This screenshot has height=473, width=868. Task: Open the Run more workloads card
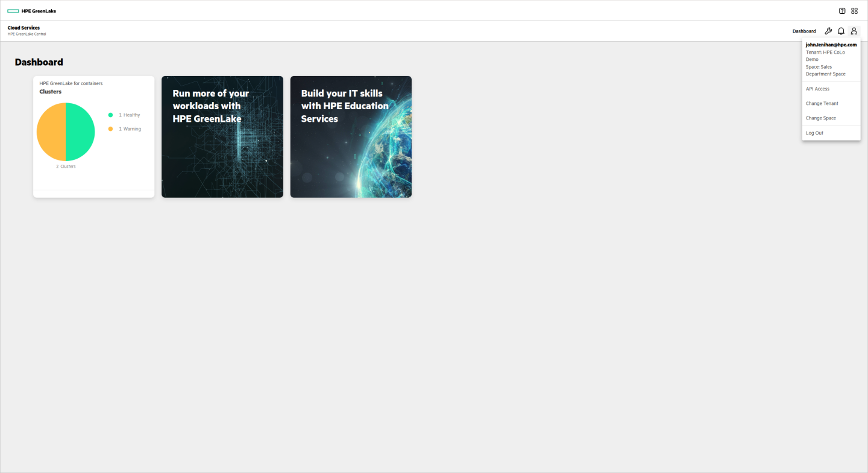click(222, 136)
